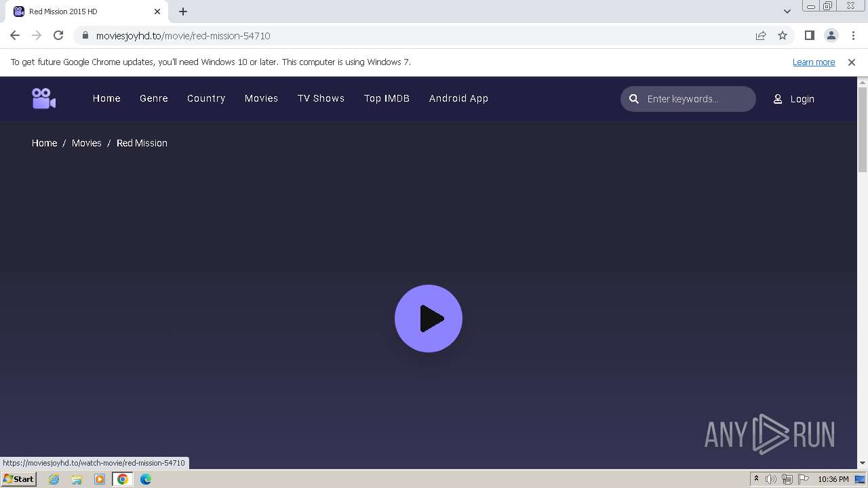Click the MoviesJoy camera logo

click(44, 98)
